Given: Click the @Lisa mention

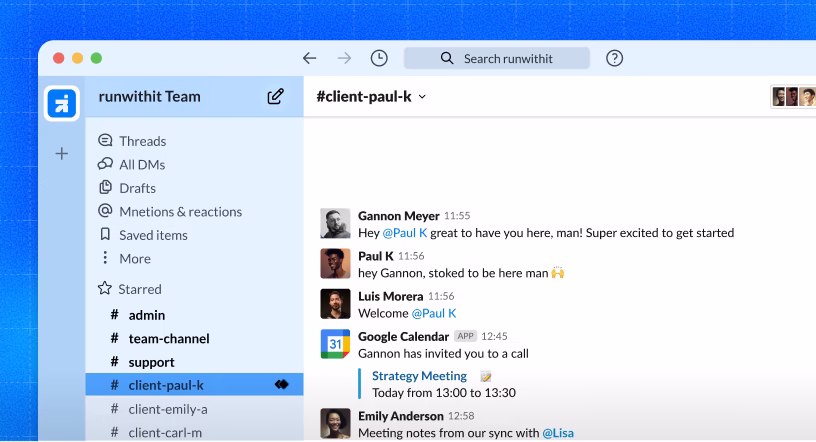Looking at the screenshot, I should (x=558, y=433).
